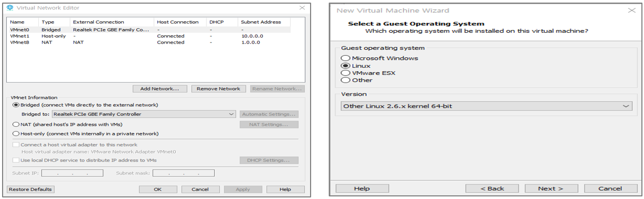This screenshot has height=199, width=644.
Task: Open the Version dropdown list
Action: 486,106
